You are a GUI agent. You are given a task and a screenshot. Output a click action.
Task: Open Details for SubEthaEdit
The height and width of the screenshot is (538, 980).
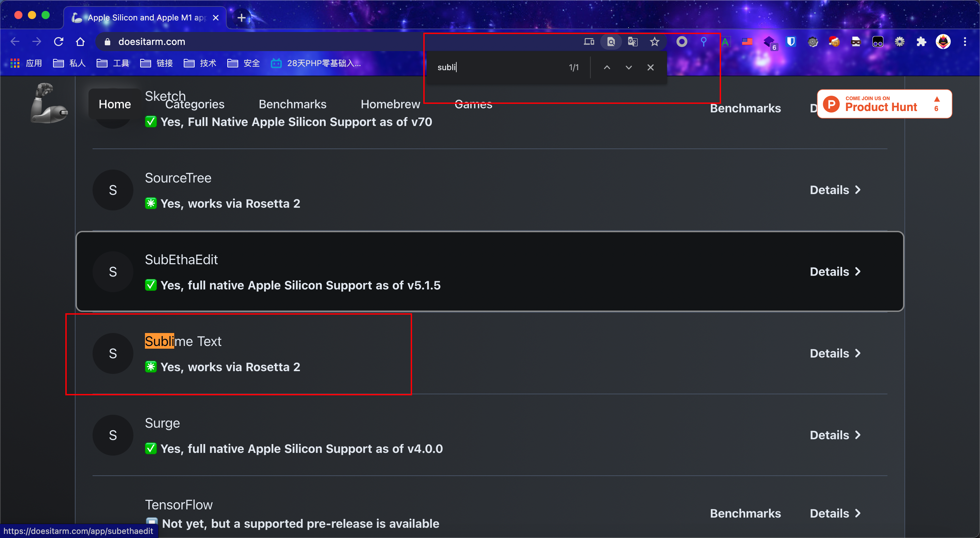pyautogui.click(x=835, y=271)
